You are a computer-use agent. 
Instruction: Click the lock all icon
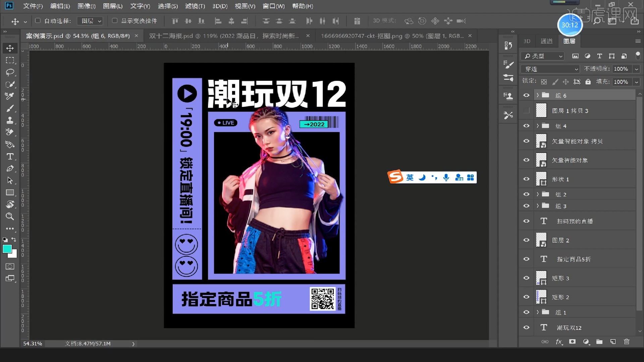tap(588, 82)
